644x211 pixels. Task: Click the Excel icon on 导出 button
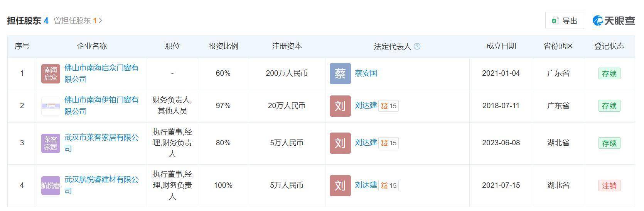[555, 21]
